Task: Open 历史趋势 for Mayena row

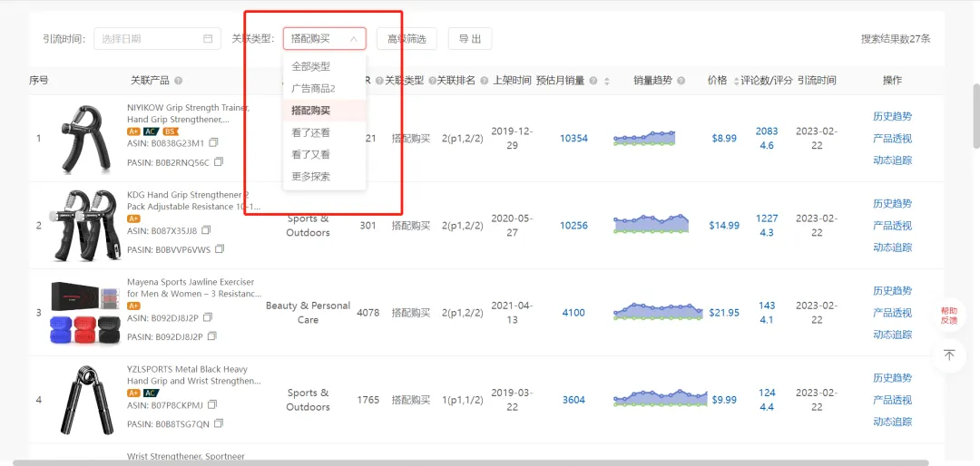Action: click(893, 290)
